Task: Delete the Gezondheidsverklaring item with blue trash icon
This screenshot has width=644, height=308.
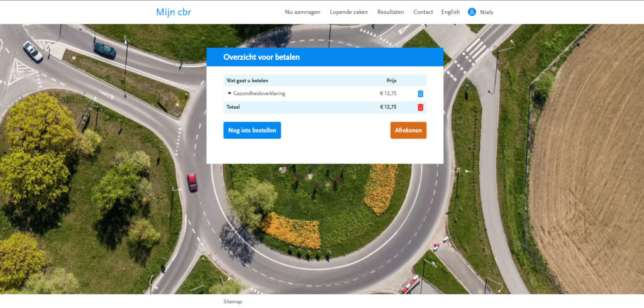Action: coord(420,94)
